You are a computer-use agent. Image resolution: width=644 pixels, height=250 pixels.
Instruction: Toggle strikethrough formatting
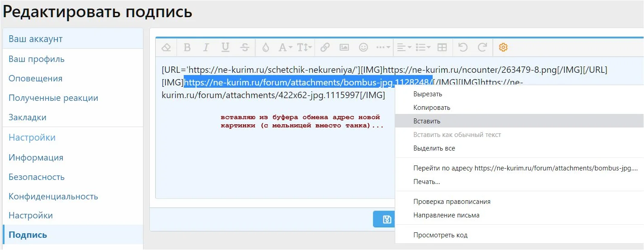point(245,47)
